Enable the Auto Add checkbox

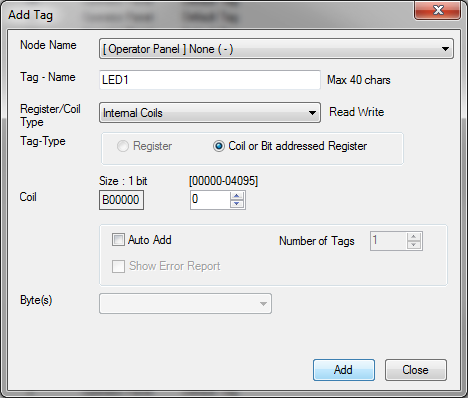click(118, 240)
